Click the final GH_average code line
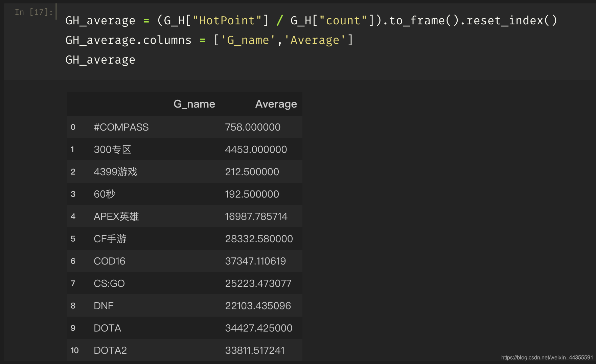 pos(100,60)
